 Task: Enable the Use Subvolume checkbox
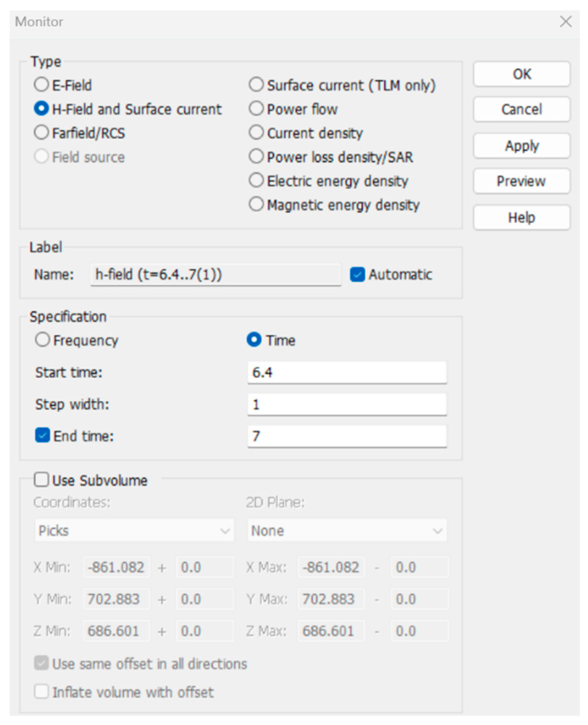(41, 480)
